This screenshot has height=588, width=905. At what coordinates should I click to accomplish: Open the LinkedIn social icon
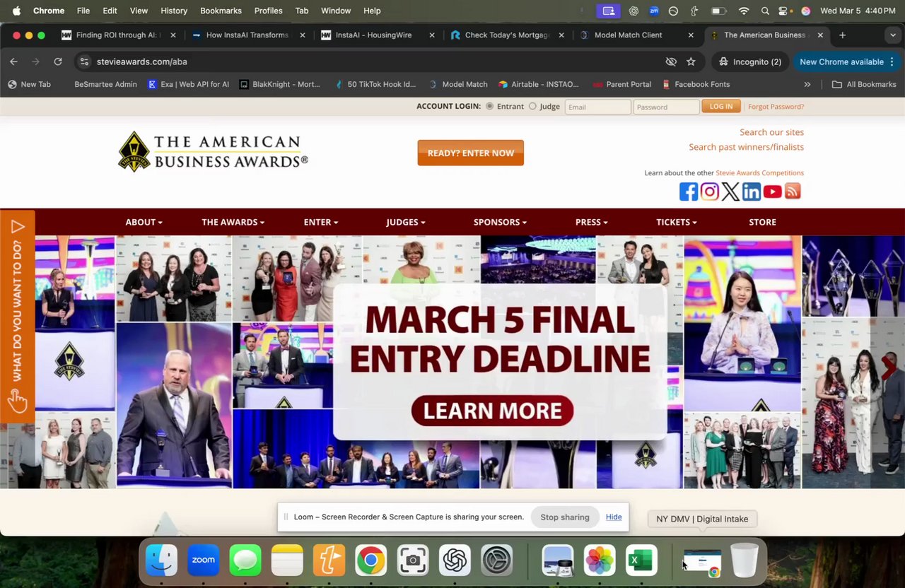[x=751, y=192]
